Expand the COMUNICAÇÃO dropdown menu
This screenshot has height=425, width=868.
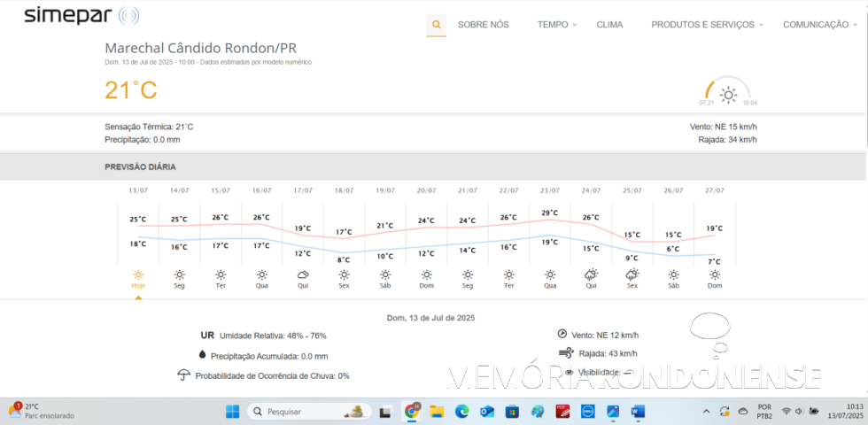820,25
